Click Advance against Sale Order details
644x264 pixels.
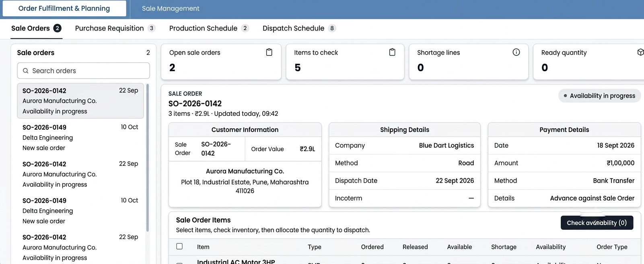click(x=592, y=198)
